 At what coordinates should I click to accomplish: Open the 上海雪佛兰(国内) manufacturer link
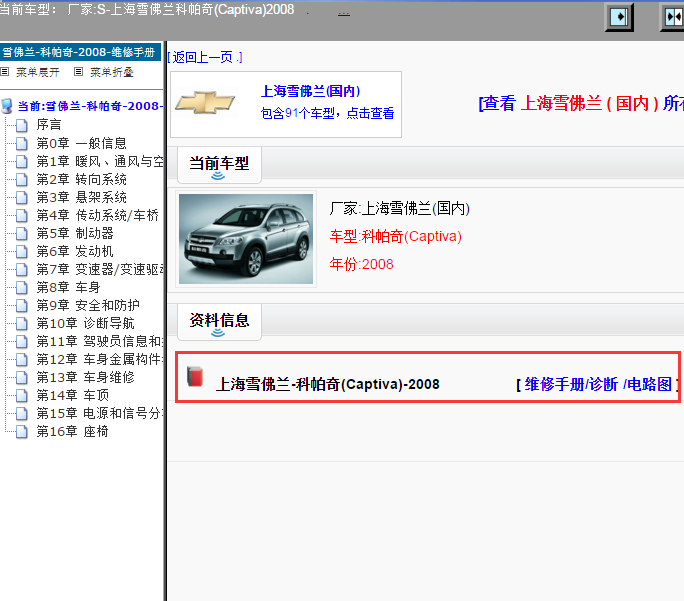coord(310,91)
